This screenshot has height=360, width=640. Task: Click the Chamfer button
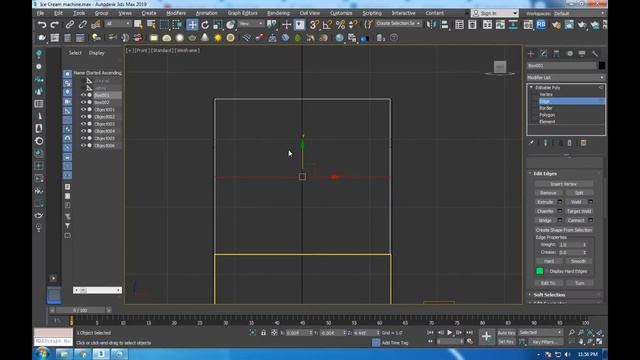tap(545, 211)
